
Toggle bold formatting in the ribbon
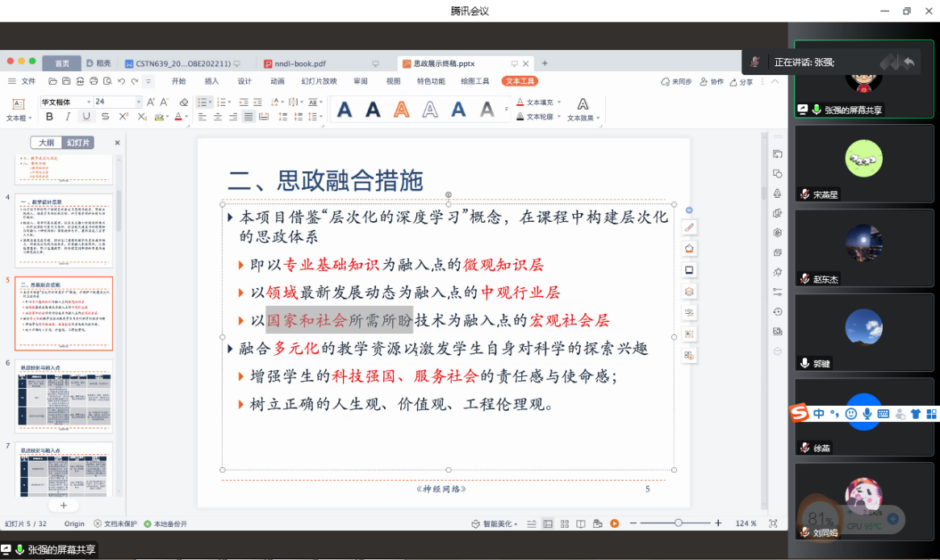pyautogui.click(x=49, y=117)
